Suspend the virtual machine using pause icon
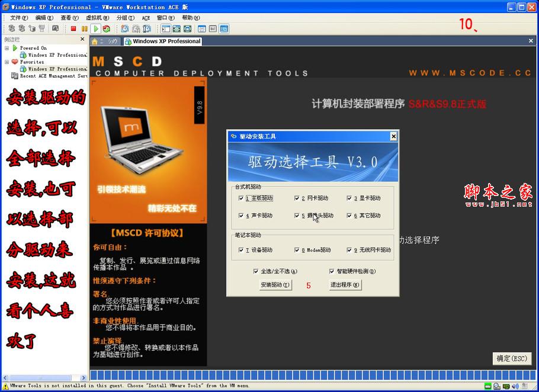 pos(84,28)
